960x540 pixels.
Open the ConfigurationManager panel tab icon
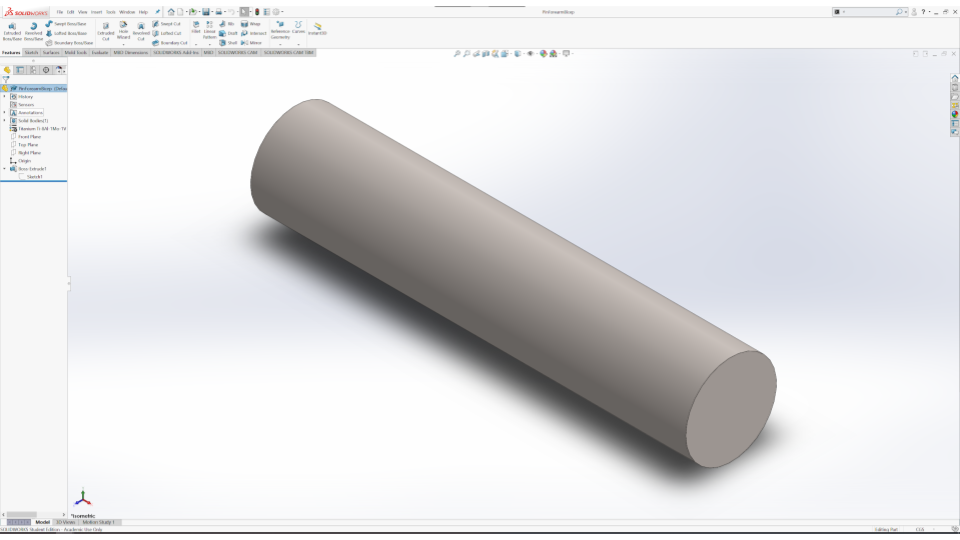pyautogui.click(x=33, y=70)
